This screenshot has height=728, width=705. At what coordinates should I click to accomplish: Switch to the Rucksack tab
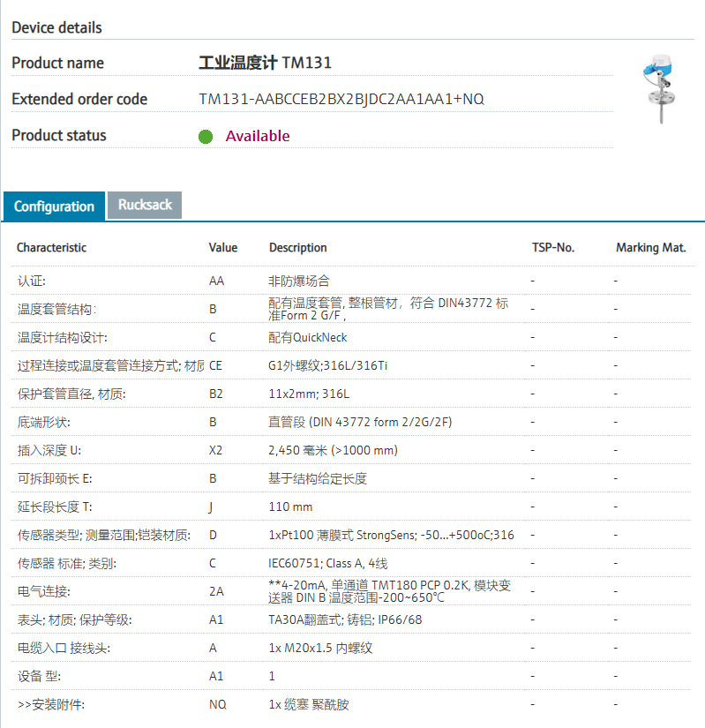145,205
